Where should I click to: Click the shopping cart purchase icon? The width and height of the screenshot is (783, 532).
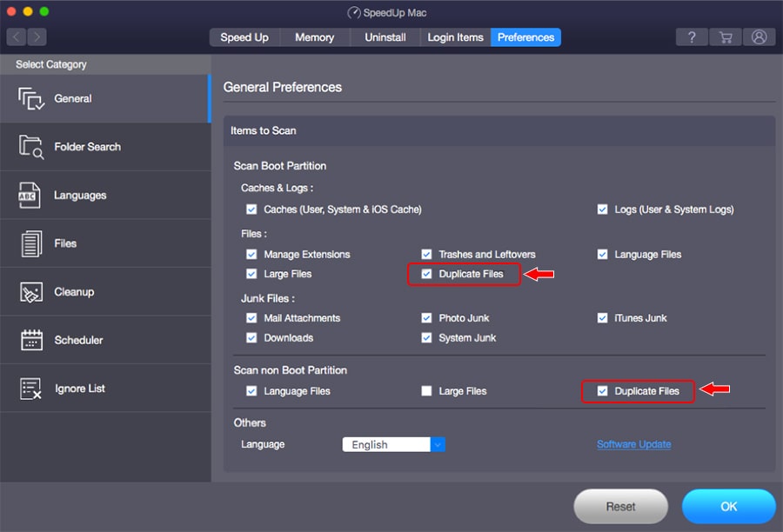tap(725, 37)
